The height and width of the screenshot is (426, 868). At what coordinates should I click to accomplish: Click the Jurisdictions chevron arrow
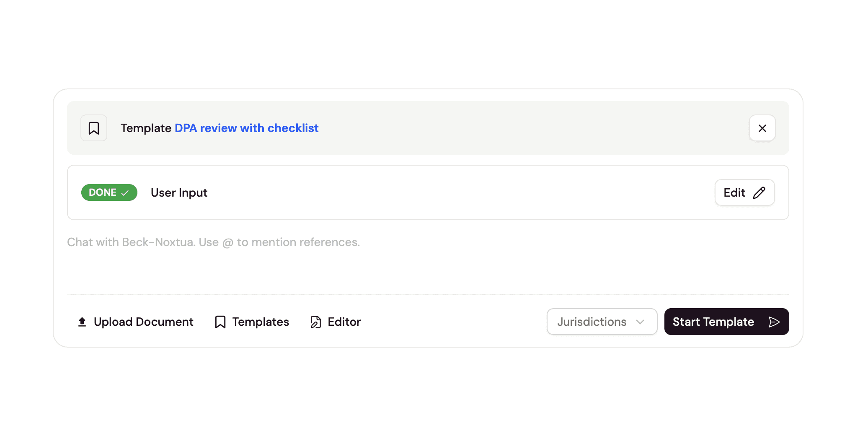(x=640, y=322)
